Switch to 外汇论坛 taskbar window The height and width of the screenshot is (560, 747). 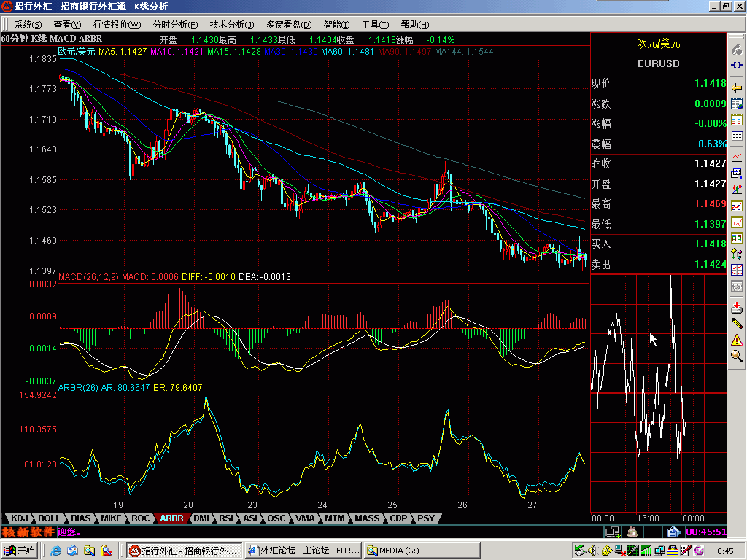tap(303, 551)
